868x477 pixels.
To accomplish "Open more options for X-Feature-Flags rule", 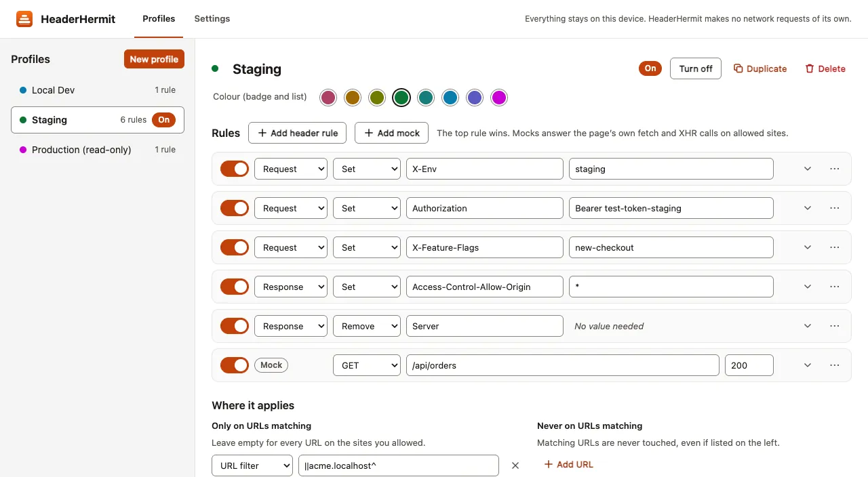I will pyautogui.click(x=834, y=247).
